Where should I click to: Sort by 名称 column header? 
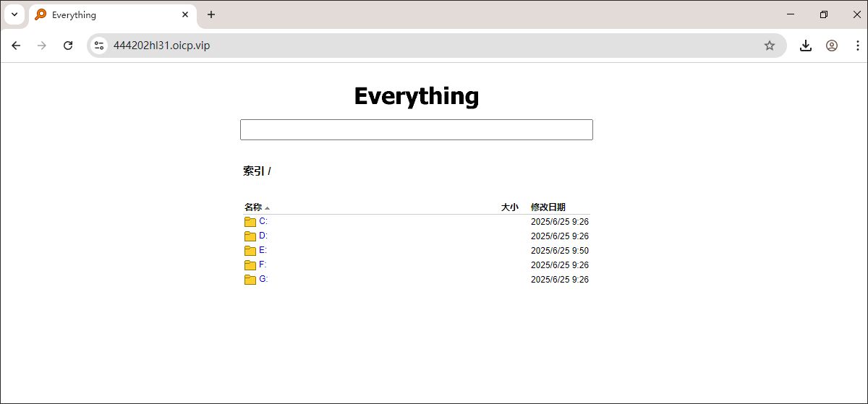tap(253, 207)
